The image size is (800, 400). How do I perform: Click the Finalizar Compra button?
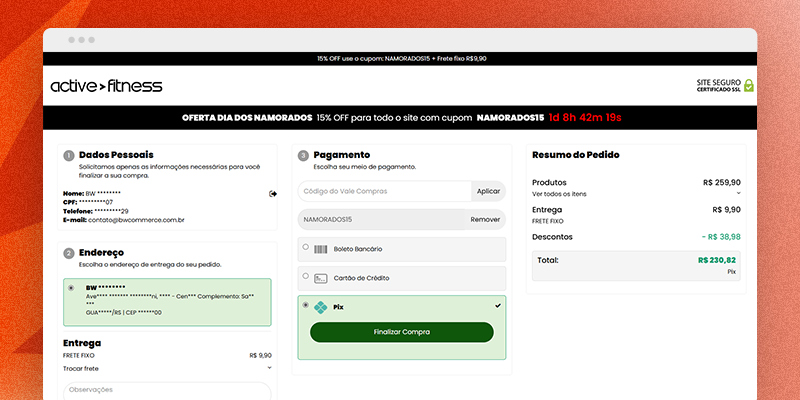pos(401,331)
